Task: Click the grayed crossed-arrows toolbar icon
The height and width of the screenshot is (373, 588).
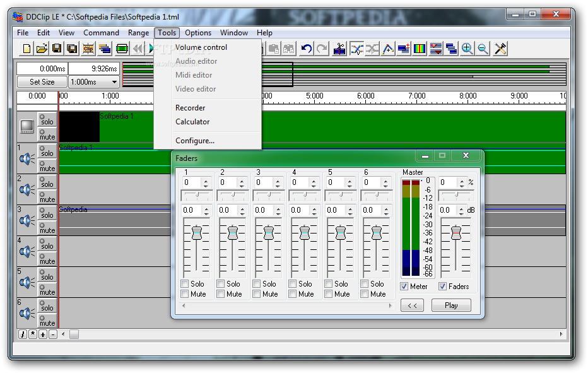Action: pyautogui.click(x=372, y=49)
